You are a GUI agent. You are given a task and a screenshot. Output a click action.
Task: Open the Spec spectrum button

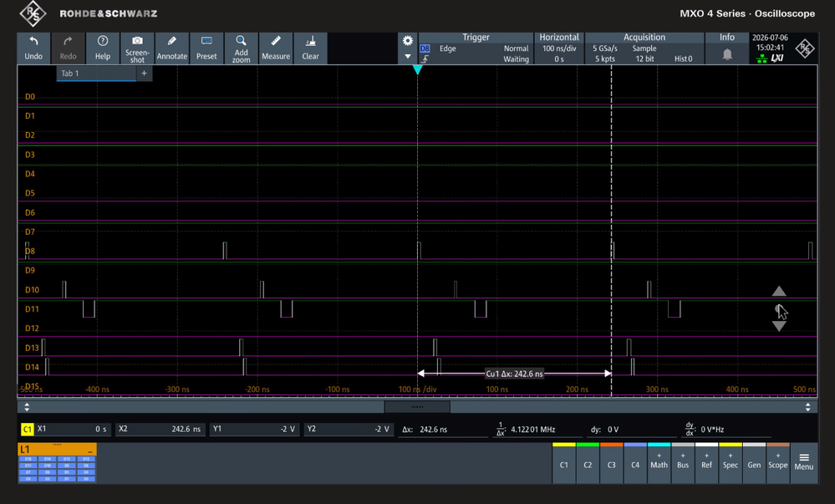click(730, 463)
